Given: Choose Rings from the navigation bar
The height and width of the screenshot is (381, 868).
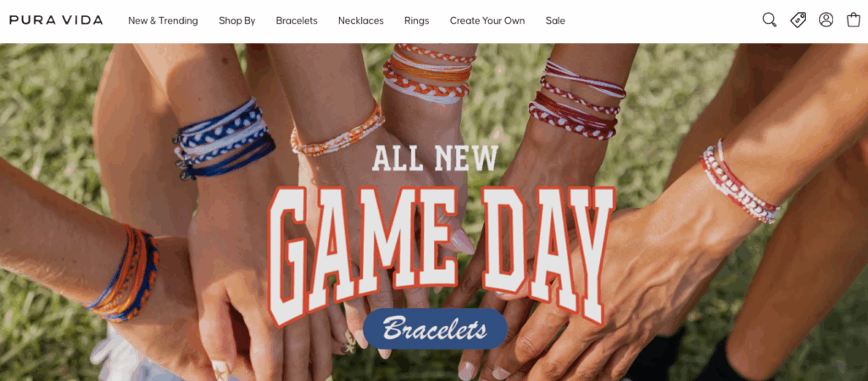Looking at the screenshot, I should click(416, 20).
